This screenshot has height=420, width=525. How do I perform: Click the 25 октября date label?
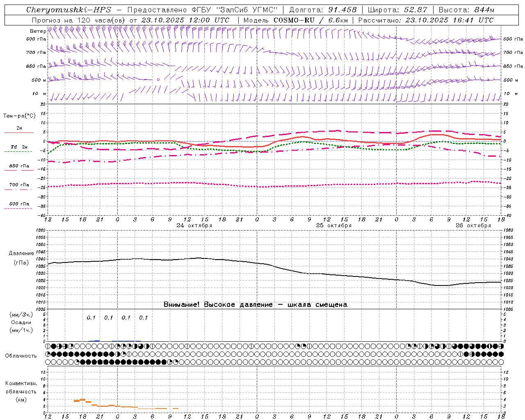tap(334, 226)
